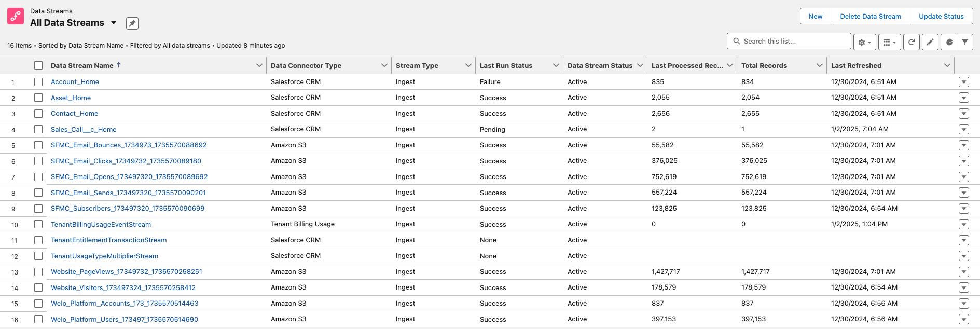Sort by Last Run Status header
Screen dimensions: 980x329
click(x=506, y=65)
